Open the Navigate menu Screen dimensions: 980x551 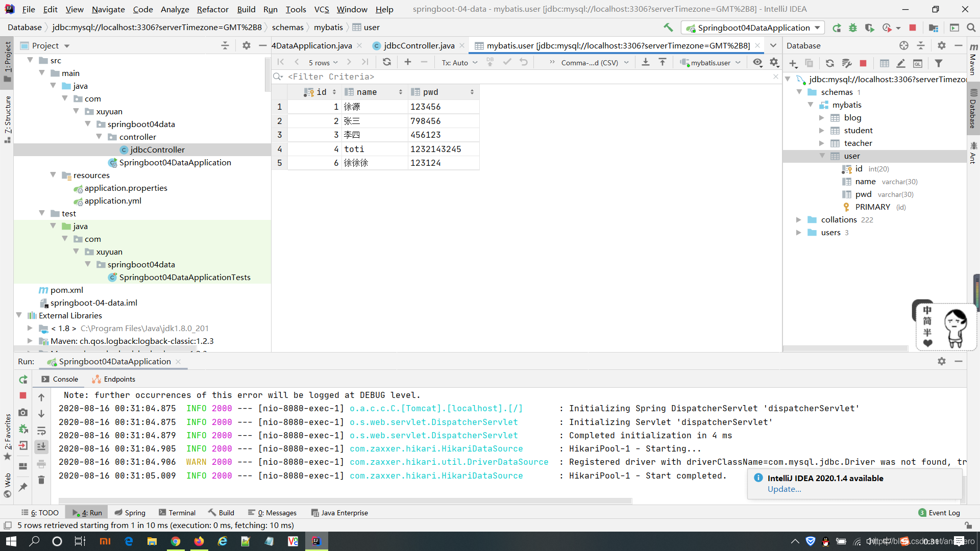pyautogui.click(x=108, y=9)
